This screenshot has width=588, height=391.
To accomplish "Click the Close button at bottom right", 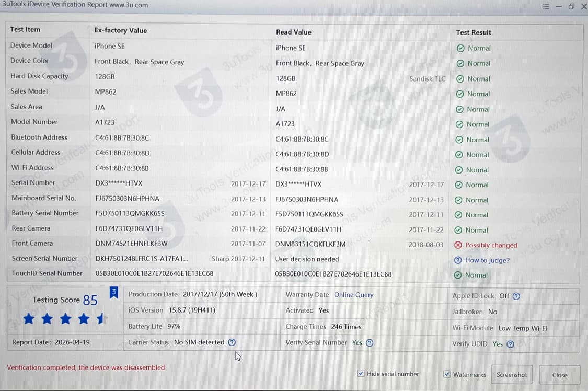I will pos(559,375).
